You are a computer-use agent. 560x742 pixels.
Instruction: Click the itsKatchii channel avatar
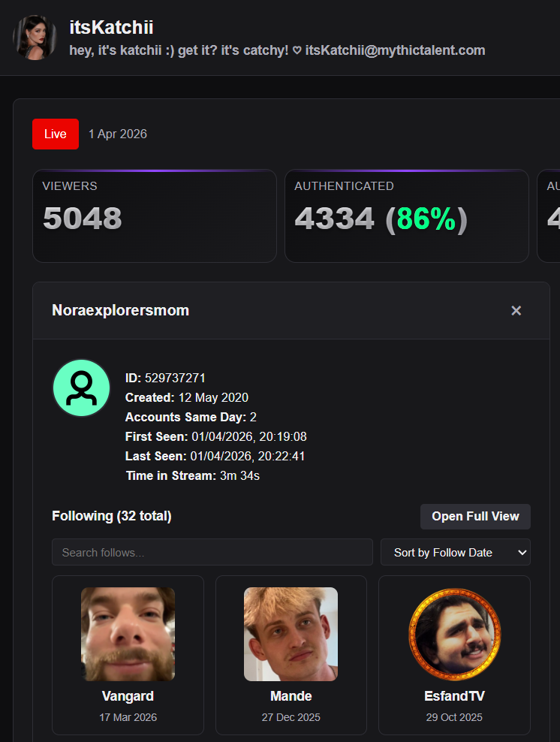(x=35, y=38)
